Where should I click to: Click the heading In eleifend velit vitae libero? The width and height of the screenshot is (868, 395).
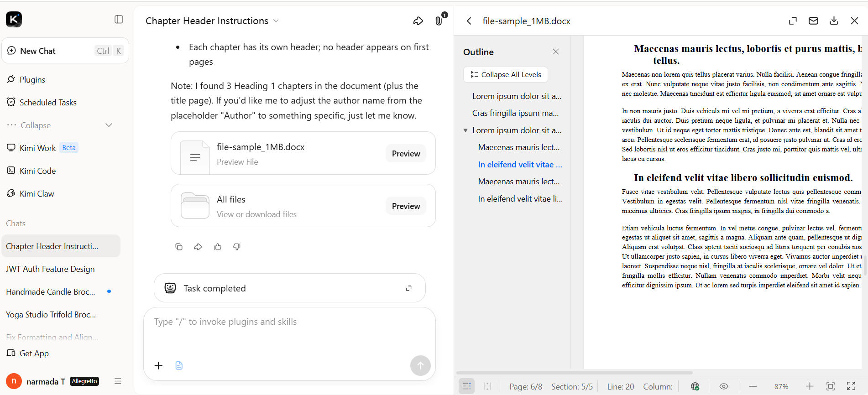pos(743,178)
